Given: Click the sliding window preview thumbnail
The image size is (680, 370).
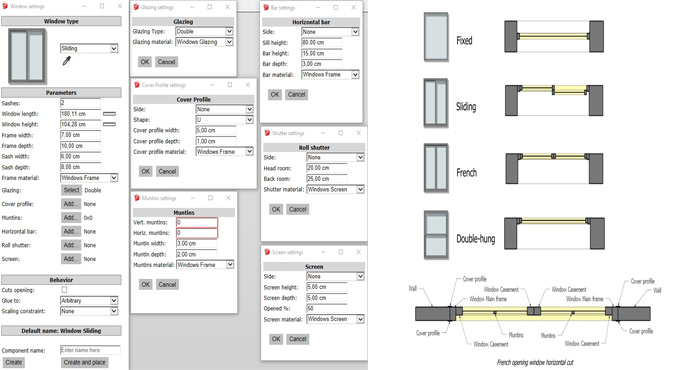Looking at the screenshot, I should click(x=27, y=56).
